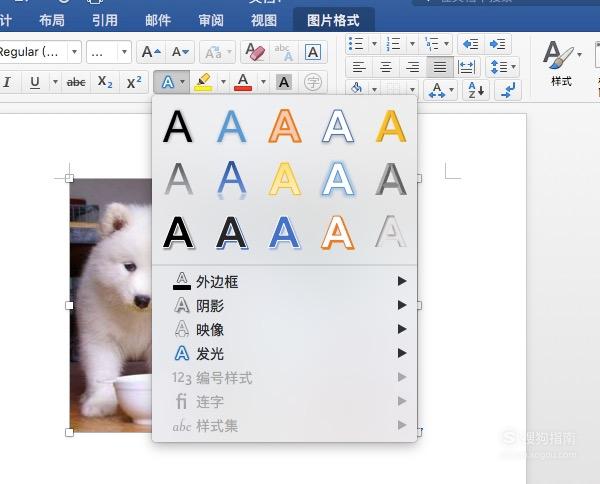Click the Numbering list icon
Image resolution: width=600 pixels, height=484 pixels.
coord(393,44)
